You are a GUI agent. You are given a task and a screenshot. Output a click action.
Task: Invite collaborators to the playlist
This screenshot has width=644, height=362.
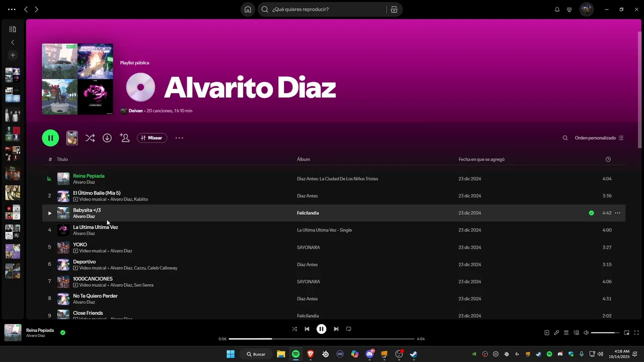coord(125,138)
